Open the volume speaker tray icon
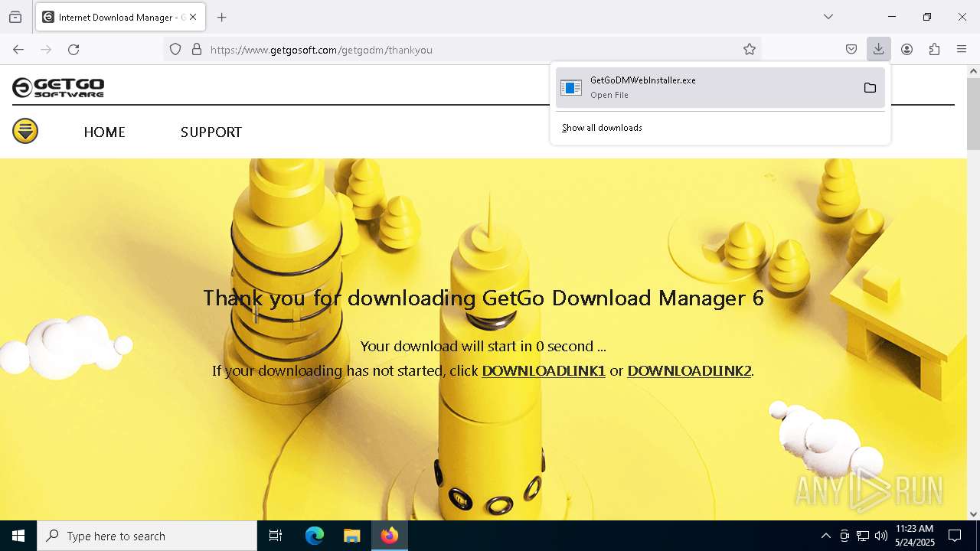Image resolution: width=980 pixels, height=551 pixels. tap(881, 536)
